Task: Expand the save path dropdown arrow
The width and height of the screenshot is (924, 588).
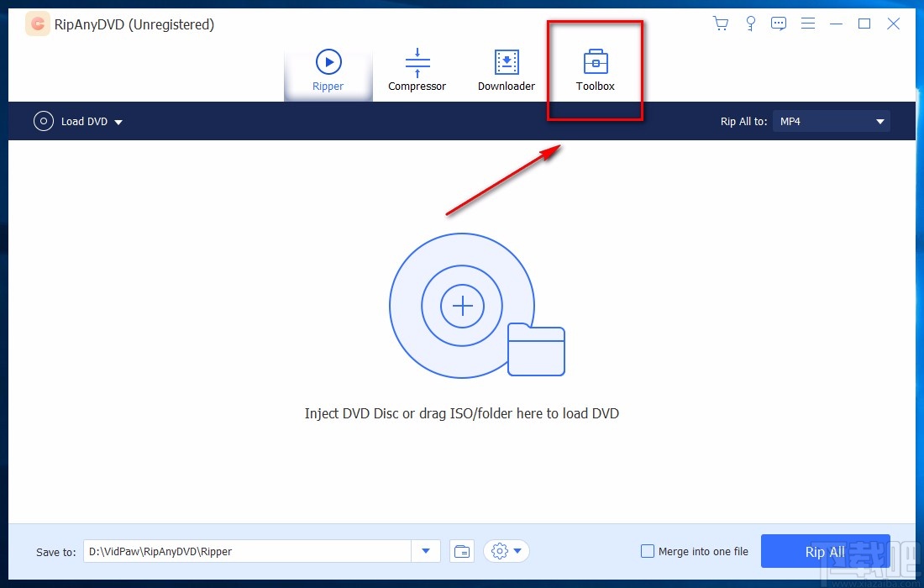Action: (x=426, y=552)
